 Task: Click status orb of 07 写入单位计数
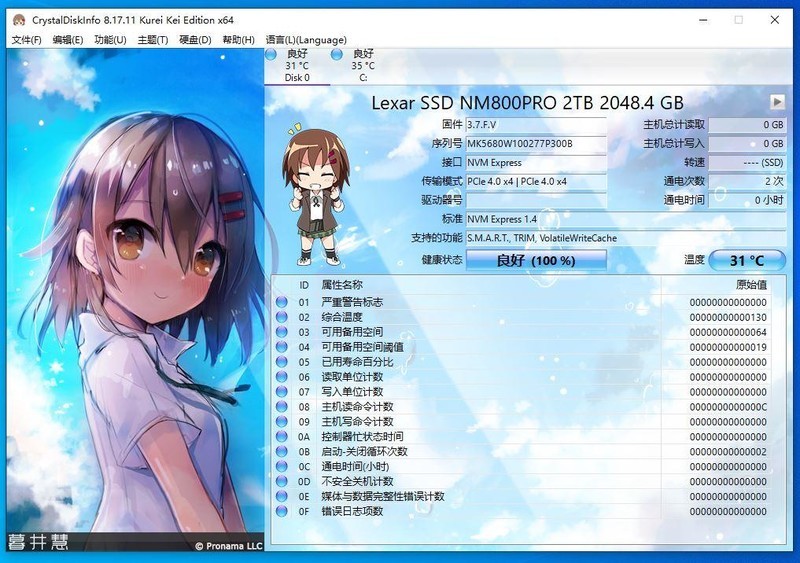coord(282,391)
